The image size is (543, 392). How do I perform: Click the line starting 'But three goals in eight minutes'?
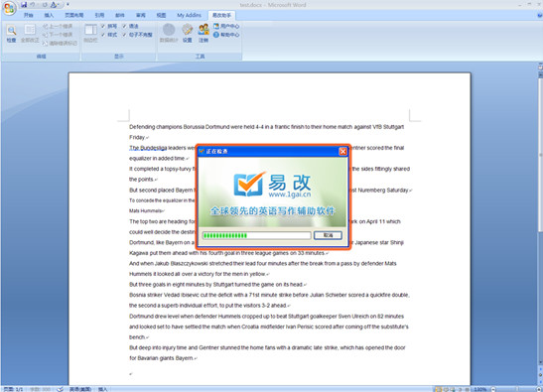click(x=216, y=284)
